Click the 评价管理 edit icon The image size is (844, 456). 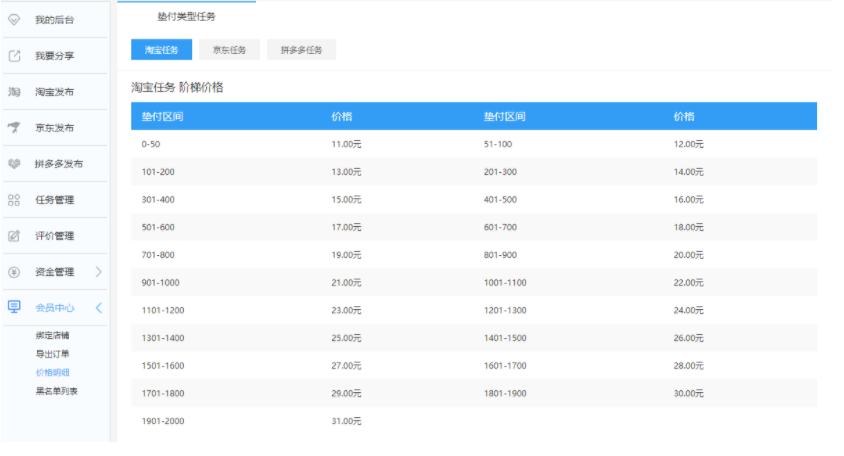pyautogui.click(x=14, y=236)
